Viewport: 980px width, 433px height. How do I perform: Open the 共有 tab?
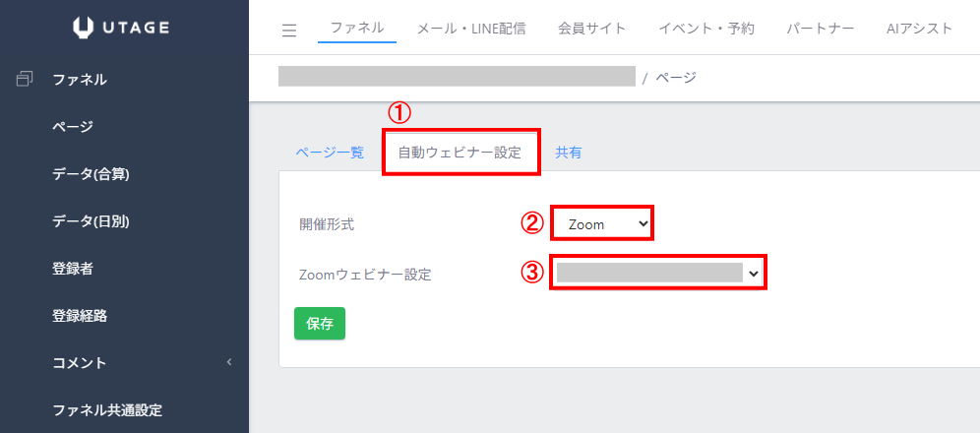568,153
